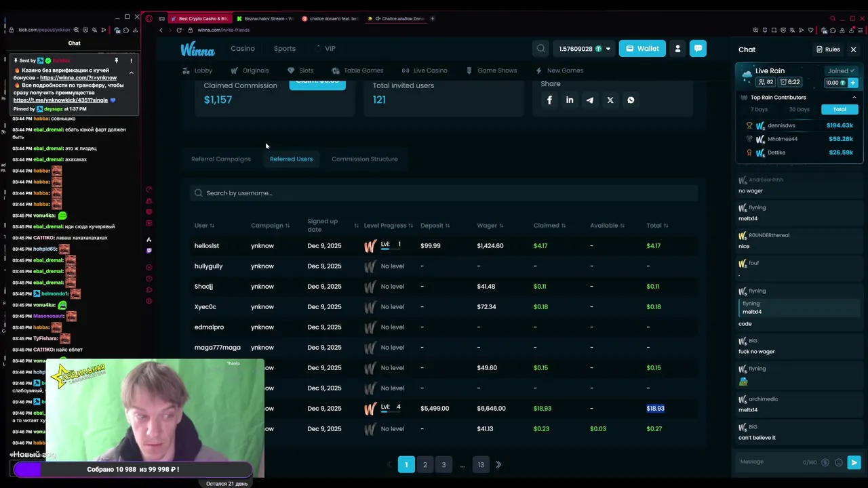Switch to Referred Users tab
Screen dimensions: 868x488
click(x=291, y=159)
